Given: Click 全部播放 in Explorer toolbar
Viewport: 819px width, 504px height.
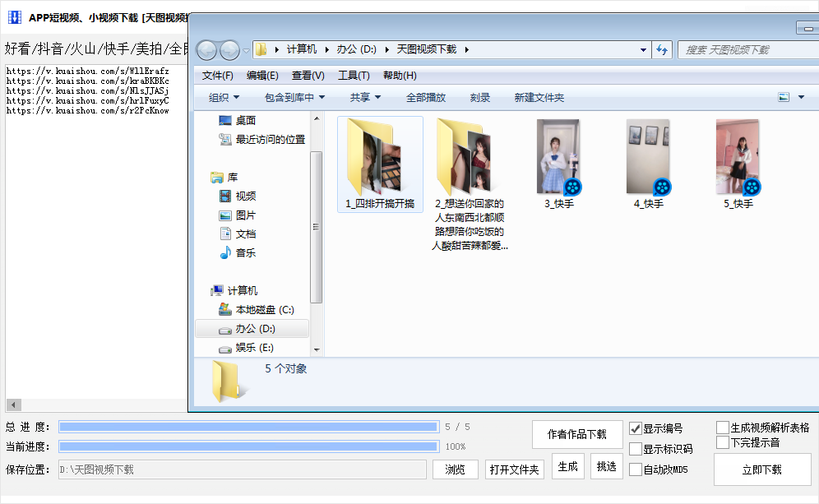Looking at the screenshot, I should click(426, 98).
